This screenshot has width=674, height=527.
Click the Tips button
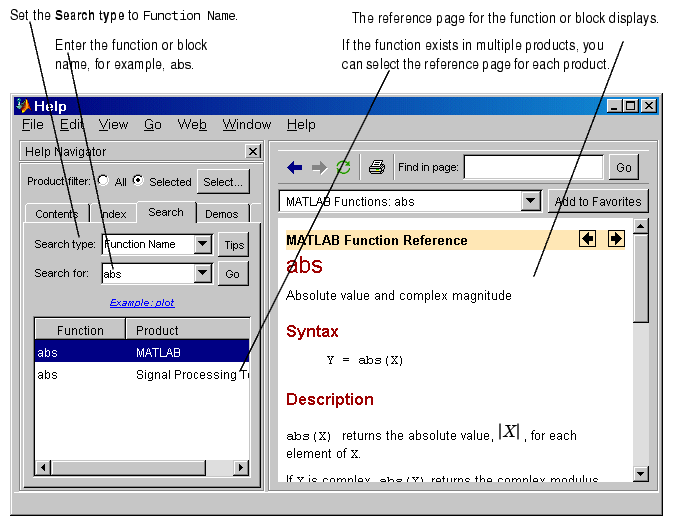pyautogui.click(x=234, y=245)
